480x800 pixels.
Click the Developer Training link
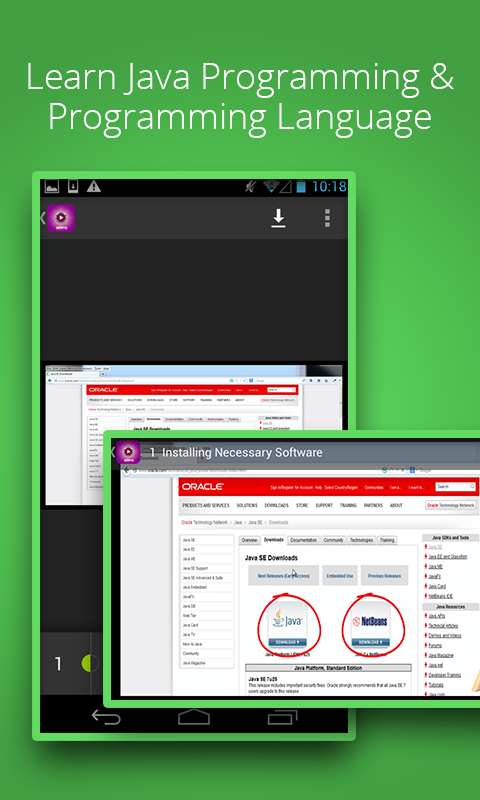tap(444, 675)
